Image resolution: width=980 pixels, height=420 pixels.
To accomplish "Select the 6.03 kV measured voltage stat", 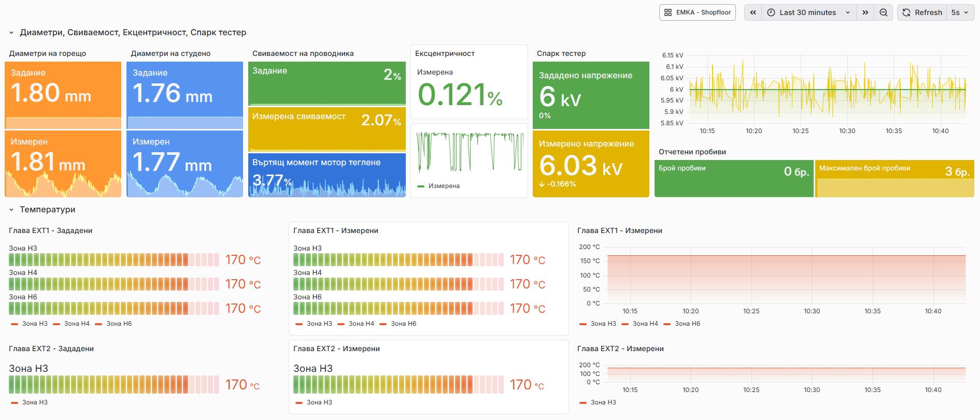I will [591, 164].
